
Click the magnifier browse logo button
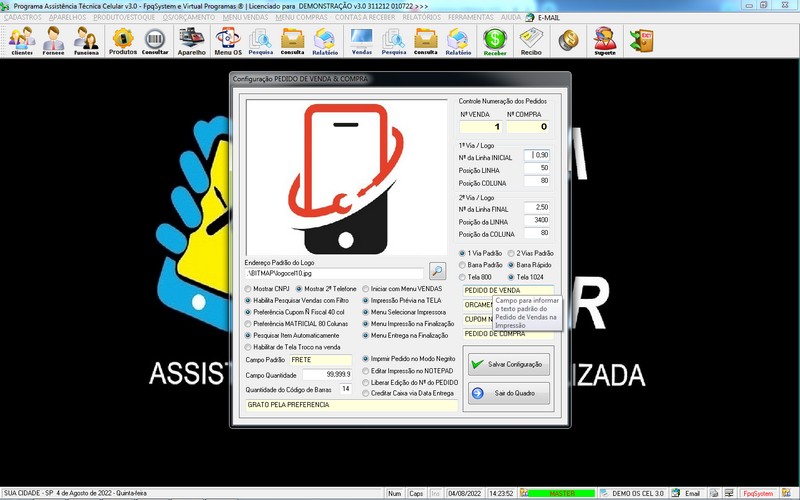437,271
